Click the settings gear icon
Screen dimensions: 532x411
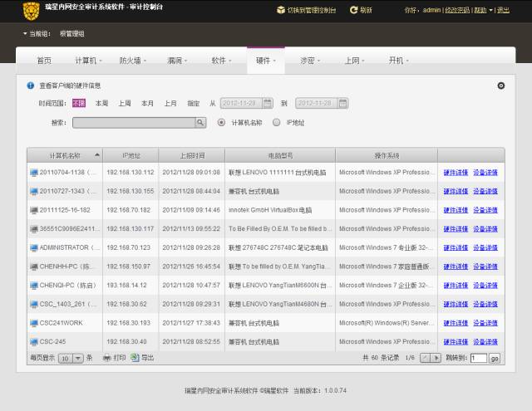(500, 86)
